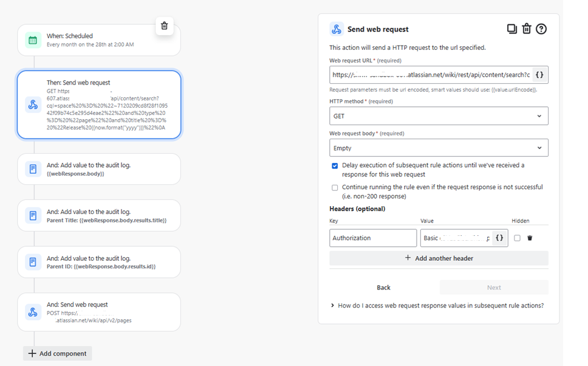
Task: Click the 'Headers (optional)' label
Action: [x=357, y=209]
